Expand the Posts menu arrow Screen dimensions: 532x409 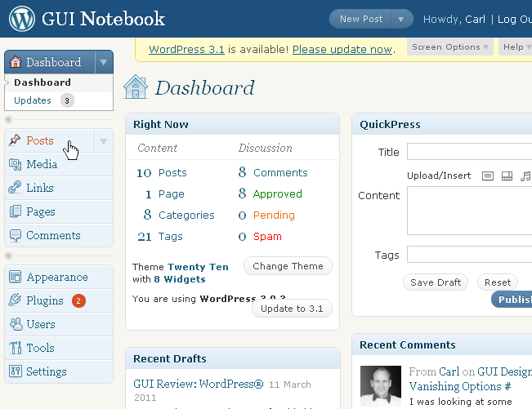click(103, 141)
